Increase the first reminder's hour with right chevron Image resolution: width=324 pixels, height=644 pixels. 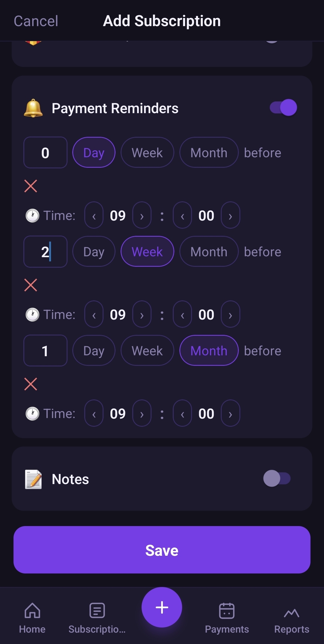coord(141,215)
